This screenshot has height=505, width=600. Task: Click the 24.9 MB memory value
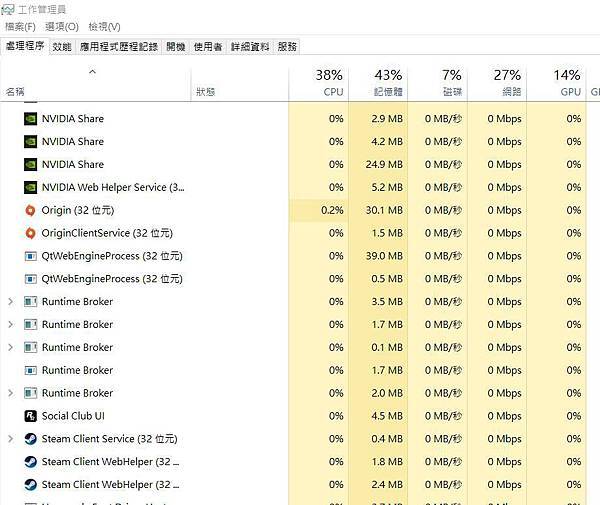[384, 165]
